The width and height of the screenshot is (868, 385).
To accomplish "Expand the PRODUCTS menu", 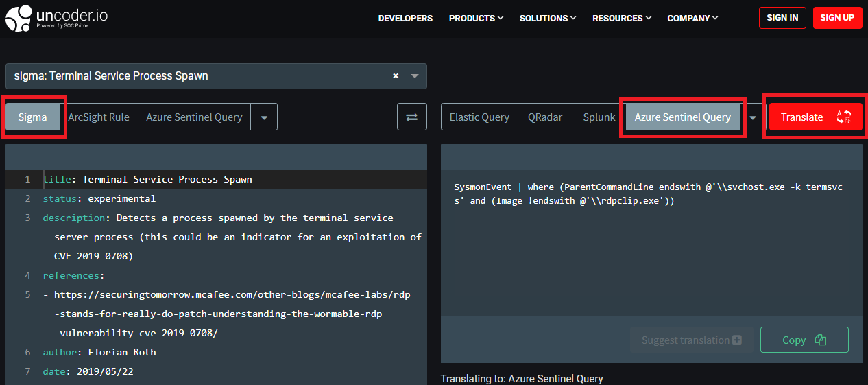I will (x=476, y=18).
